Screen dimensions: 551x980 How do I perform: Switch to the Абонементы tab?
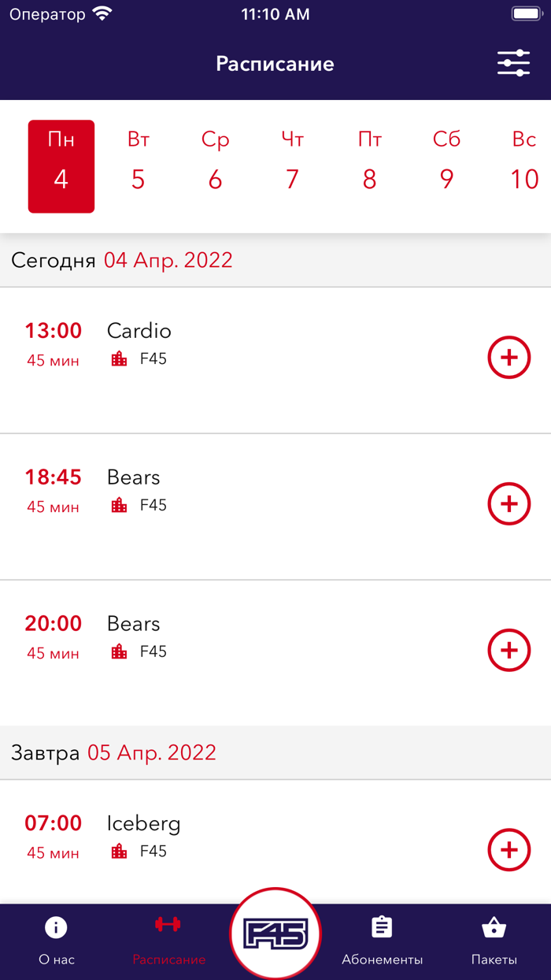pos(382,940)
